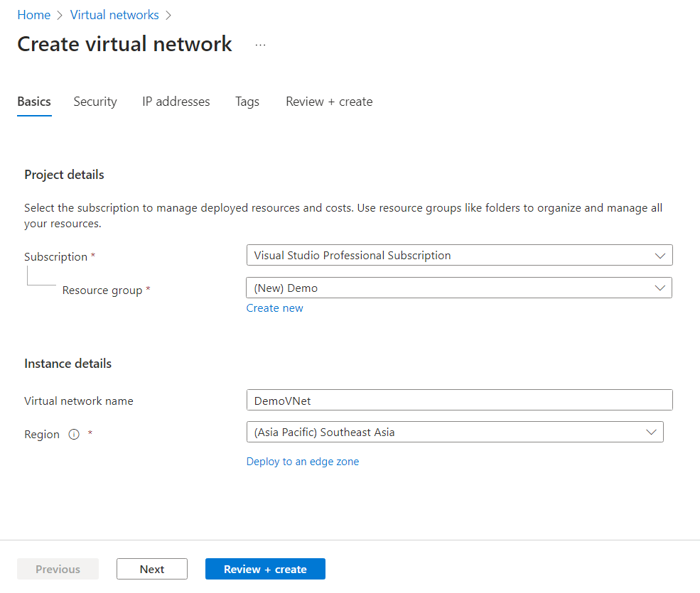Click the blue Review + create button
Image resolution: width=700 pixels, height=593 pixels.
(x=265, y=568)
